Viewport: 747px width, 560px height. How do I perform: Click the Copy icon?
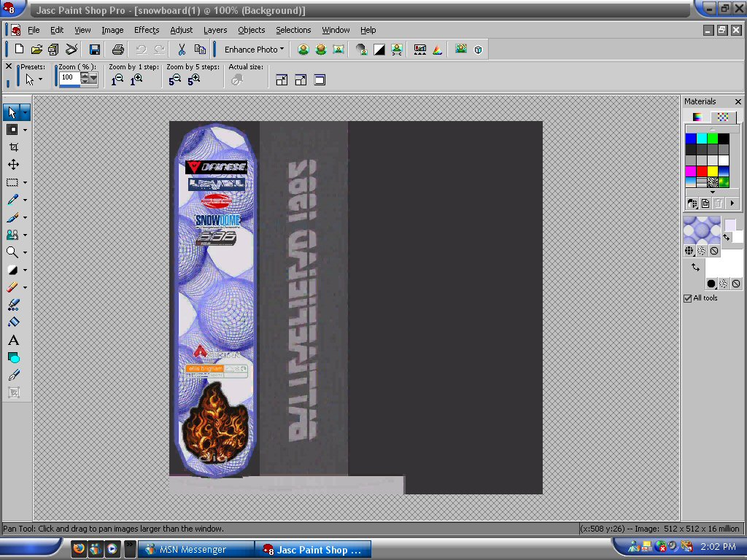click(x=200, y=49)
